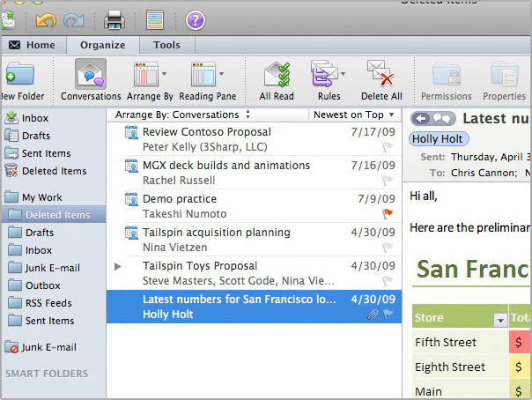The height and width of the screenshot is (400, 532).
Task: Toggle flag on Tailspin acquisition planning
Action: coord(388,247)
